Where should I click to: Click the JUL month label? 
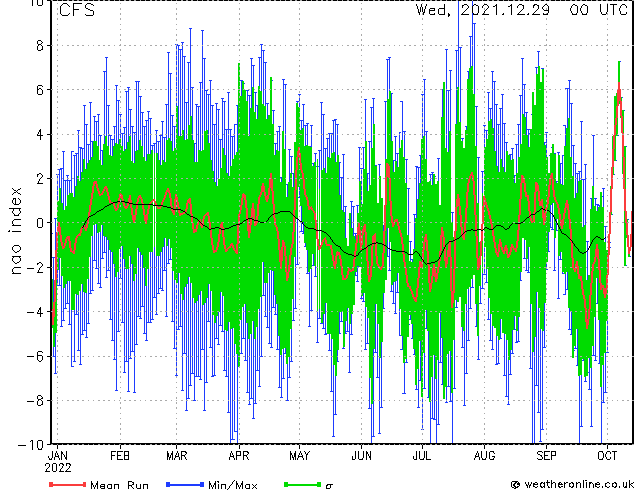coord(422,456)
